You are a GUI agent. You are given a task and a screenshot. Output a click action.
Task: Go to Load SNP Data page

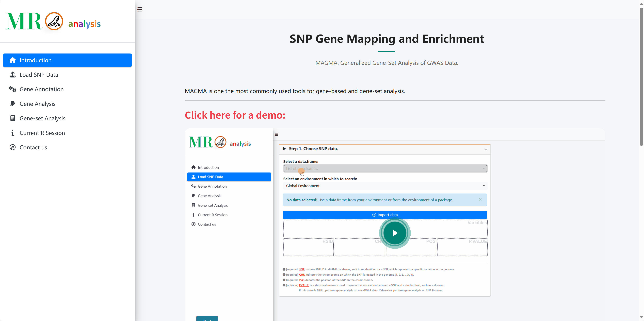pyautogui.click(x=39, y=75)
